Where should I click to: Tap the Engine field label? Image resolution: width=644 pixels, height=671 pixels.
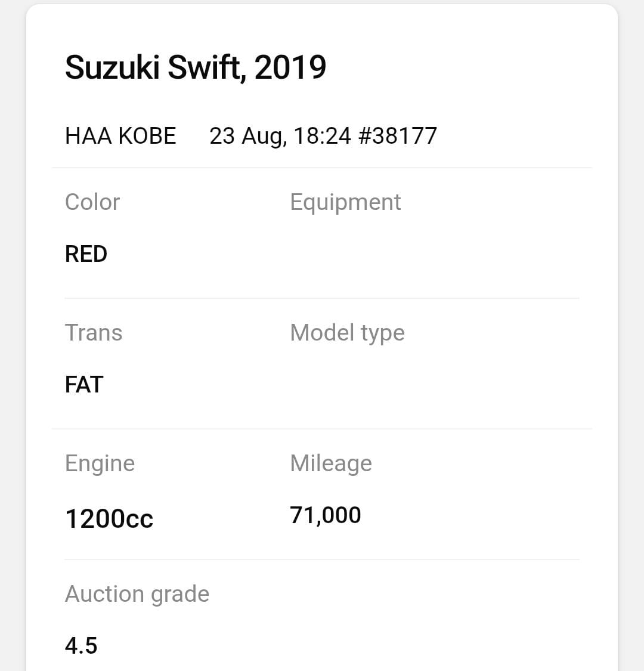[100, 463]
